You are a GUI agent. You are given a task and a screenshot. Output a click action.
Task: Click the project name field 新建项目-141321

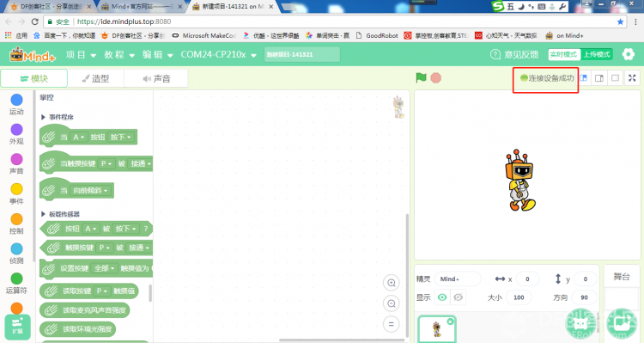pos(302,54)
